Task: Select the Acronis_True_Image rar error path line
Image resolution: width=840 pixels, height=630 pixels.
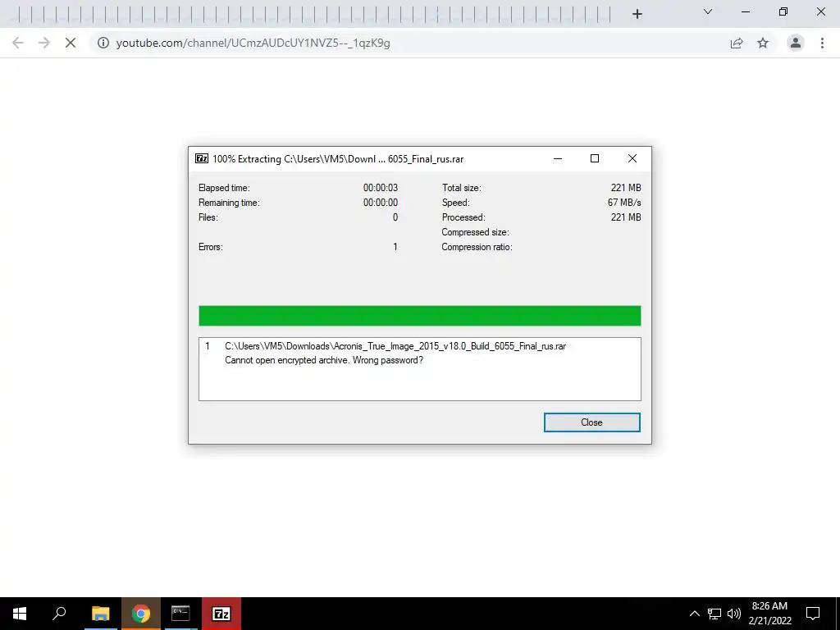Action: (x=395, y=346)
